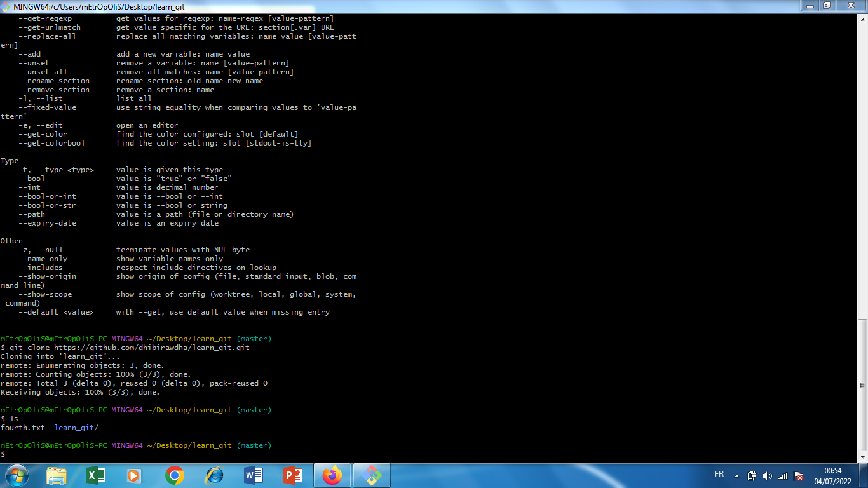Click 'value is an expiry date' text
Viewport: 868px width, 488px height.
(x=168, y=223)
